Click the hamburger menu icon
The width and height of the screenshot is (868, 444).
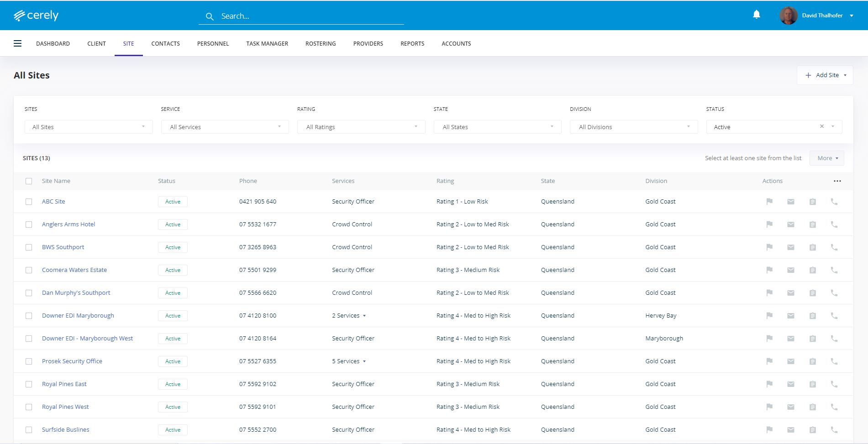pyautogui.click(x=17, y=43)
